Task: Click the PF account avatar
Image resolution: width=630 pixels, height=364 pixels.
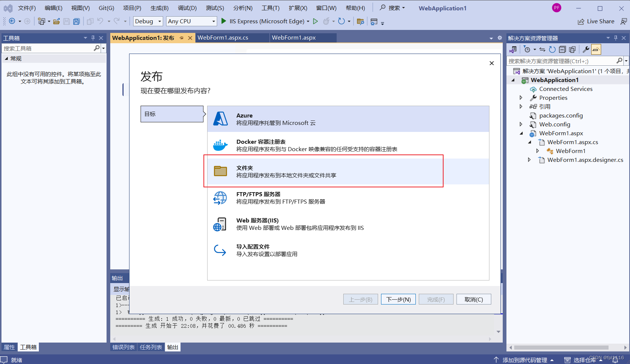Action: (x=556, y=8)
